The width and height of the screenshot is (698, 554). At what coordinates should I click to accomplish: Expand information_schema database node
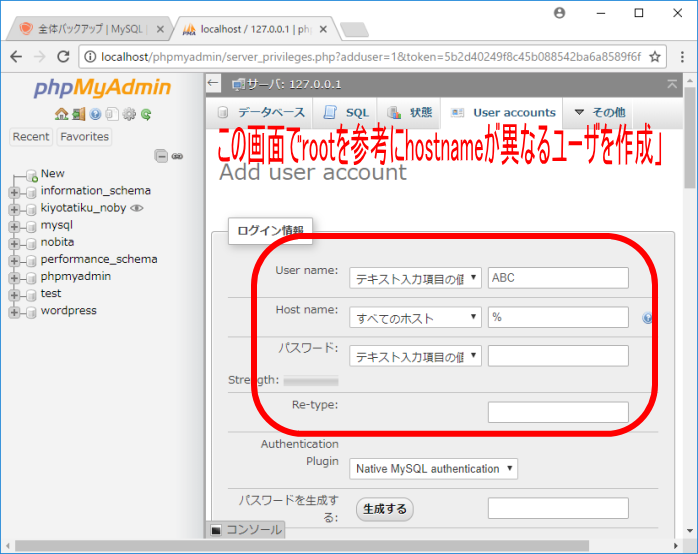[14, 192]
